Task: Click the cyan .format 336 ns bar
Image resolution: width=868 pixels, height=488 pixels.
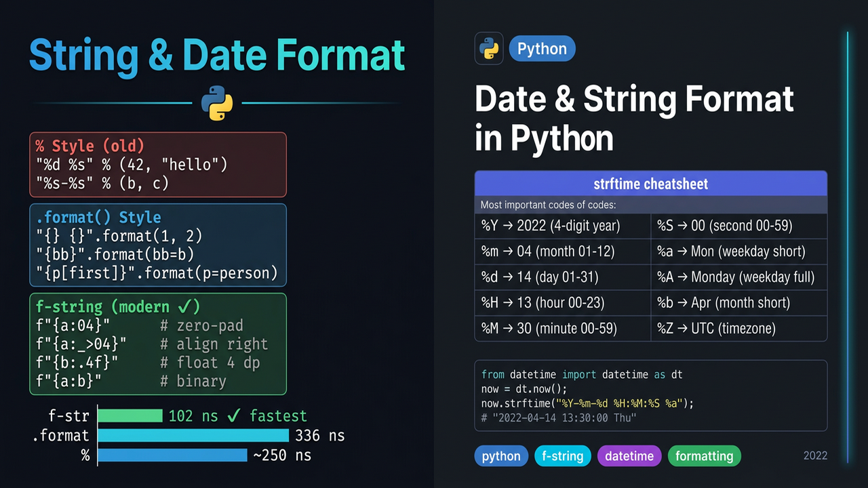Action: click(193, 435)
